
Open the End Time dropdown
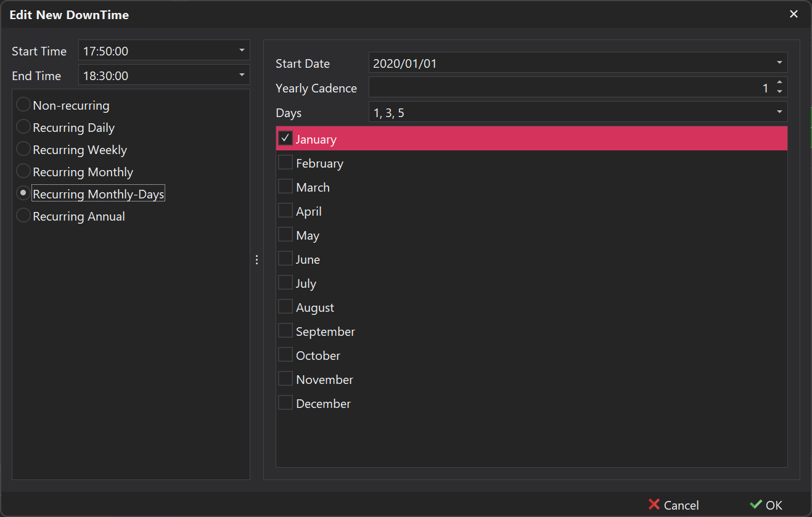[243, 75]
